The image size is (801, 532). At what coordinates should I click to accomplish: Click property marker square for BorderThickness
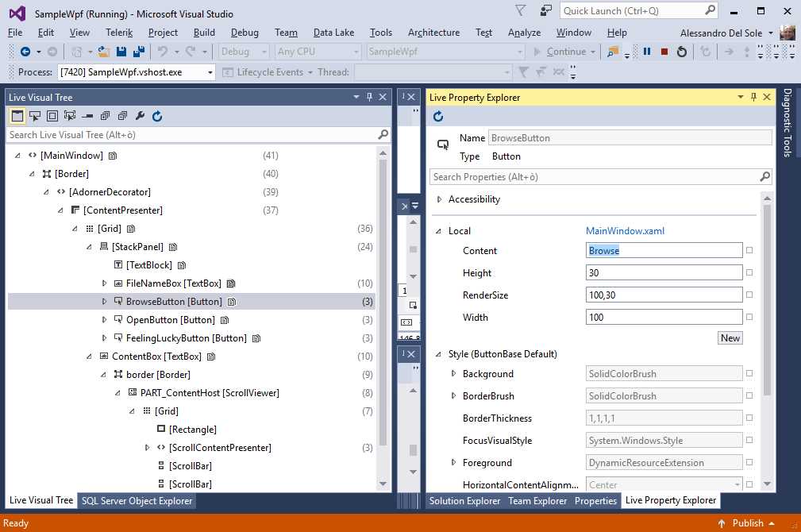749,418
